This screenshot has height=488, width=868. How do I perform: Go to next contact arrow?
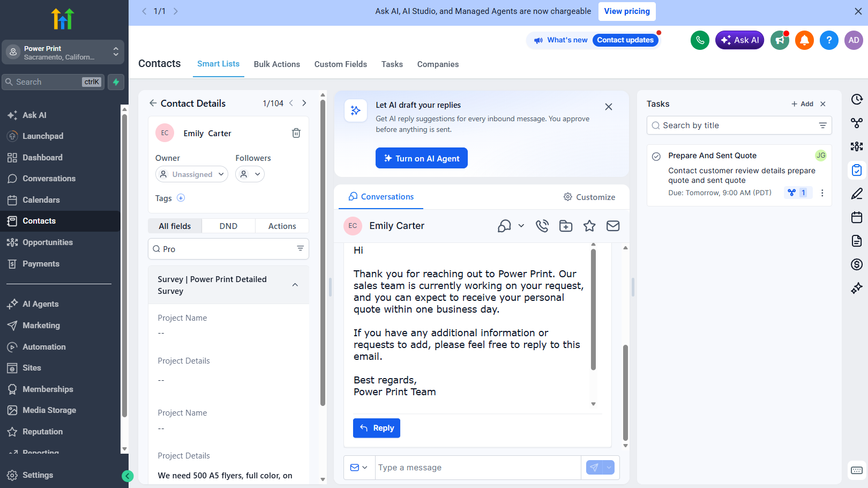coord(304,103)
